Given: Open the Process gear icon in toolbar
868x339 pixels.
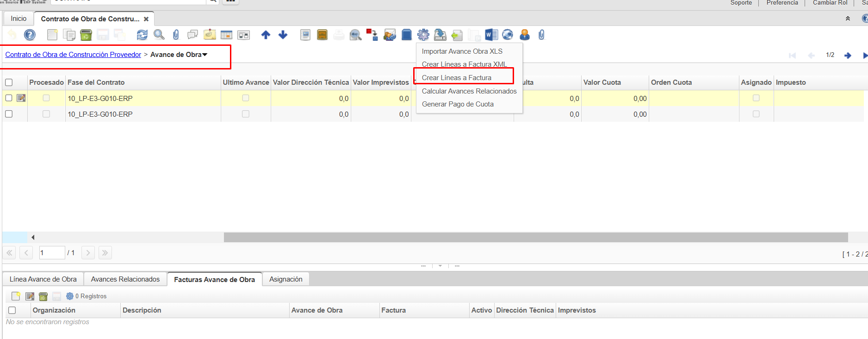Looking at the screenshot, I should click(423, 35).
